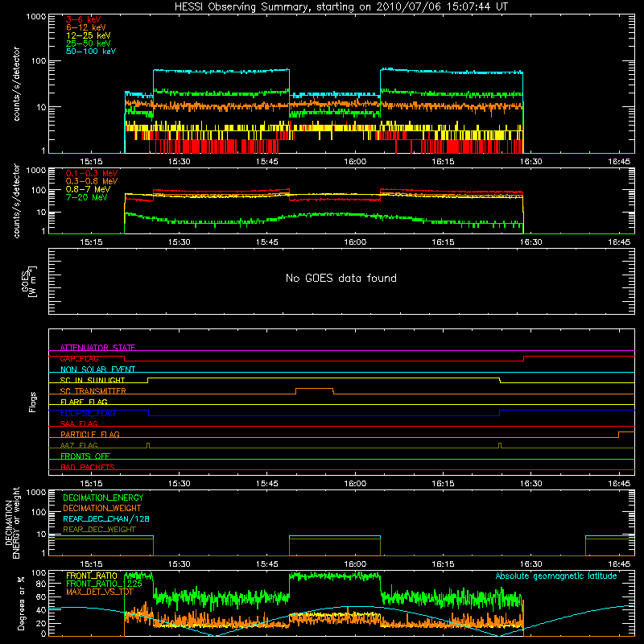Click the Absolute geomagnetic latitude label
The image size is (644, 644).
tap(556, 576)
